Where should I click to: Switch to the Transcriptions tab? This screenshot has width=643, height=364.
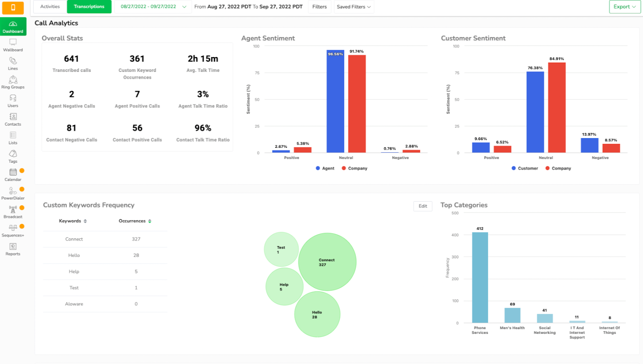89,7
